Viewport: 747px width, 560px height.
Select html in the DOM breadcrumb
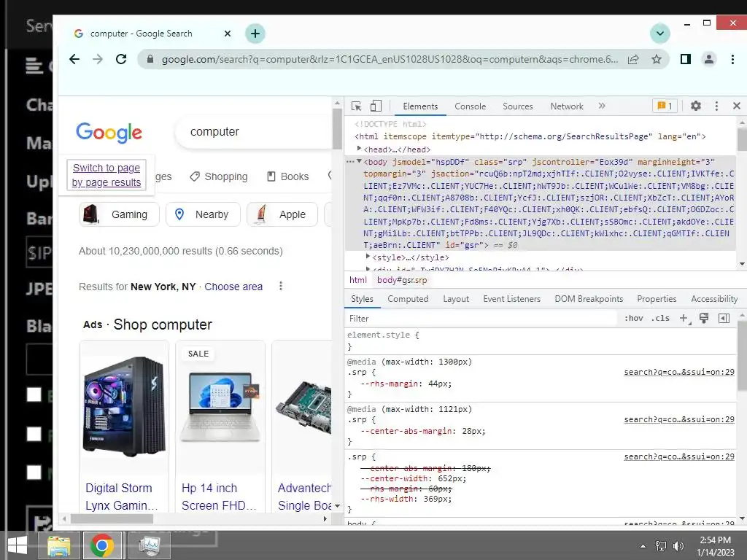357,280
